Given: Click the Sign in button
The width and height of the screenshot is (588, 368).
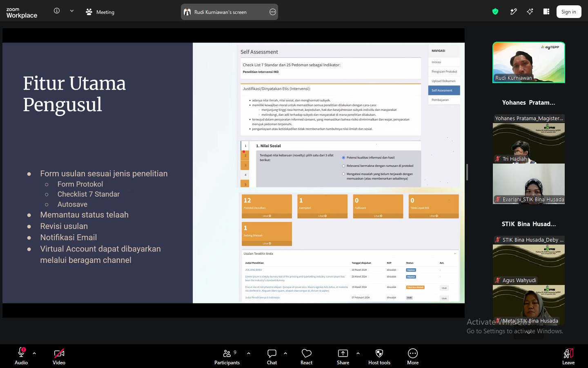Looking at the screenshot, I should click(568, 12).
